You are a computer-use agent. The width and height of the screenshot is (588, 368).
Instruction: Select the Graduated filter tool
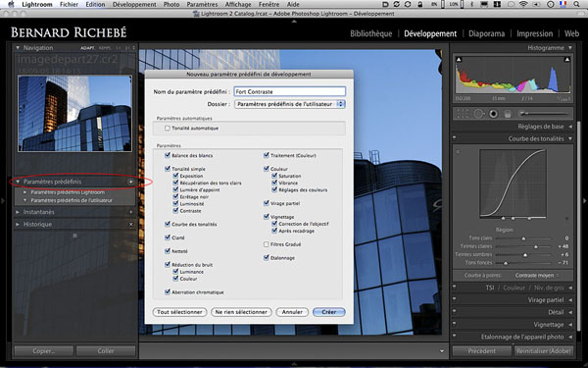point(508,114)
